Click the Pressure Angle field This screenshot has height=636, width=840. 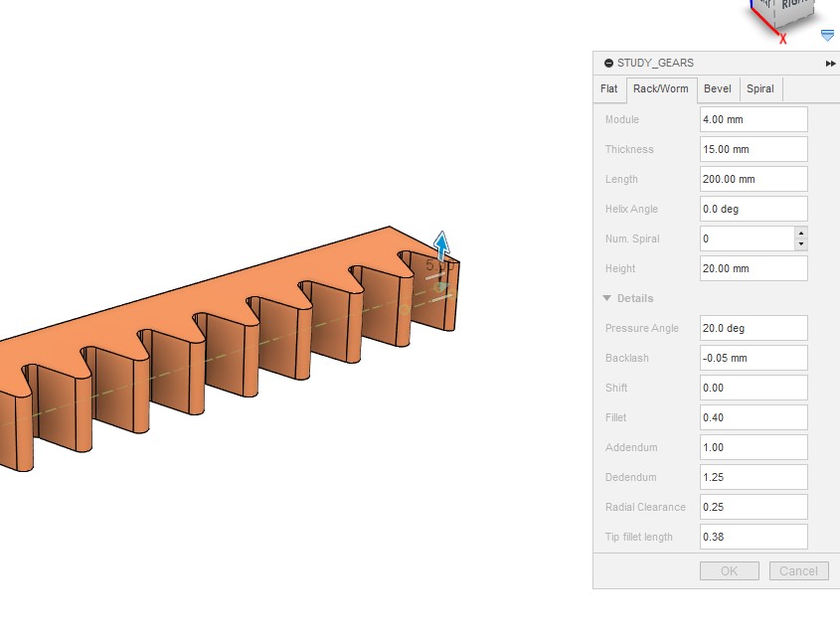[753, 328]
